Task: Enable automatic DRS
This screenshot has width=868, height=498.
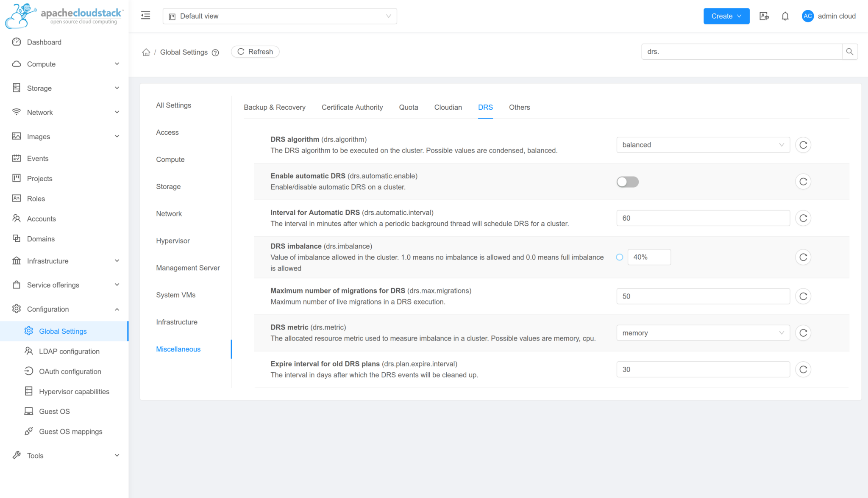Action: (x=627, y=182)
